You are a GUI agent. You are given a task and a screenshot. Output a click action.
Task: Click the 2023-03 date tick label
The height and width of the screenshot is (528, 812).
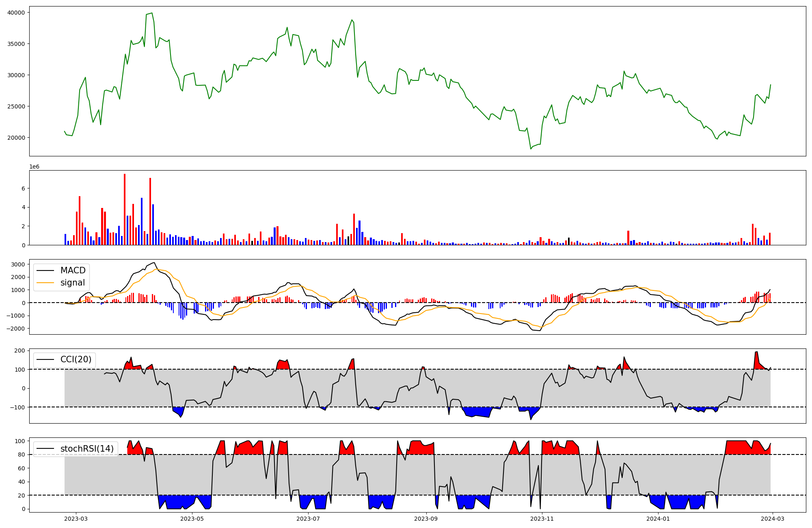pyautogui.click(x=76, y=519)
